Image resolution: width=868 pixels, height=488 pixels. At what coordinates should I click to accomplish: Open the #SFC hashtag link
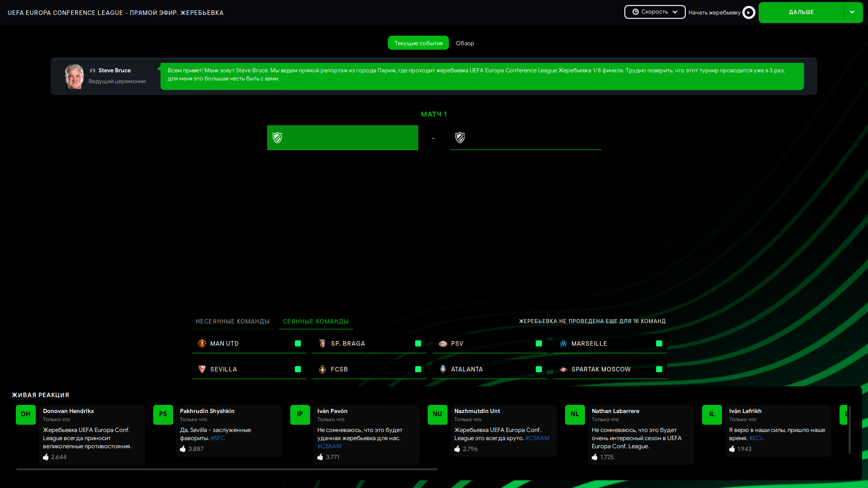(217, 438)
